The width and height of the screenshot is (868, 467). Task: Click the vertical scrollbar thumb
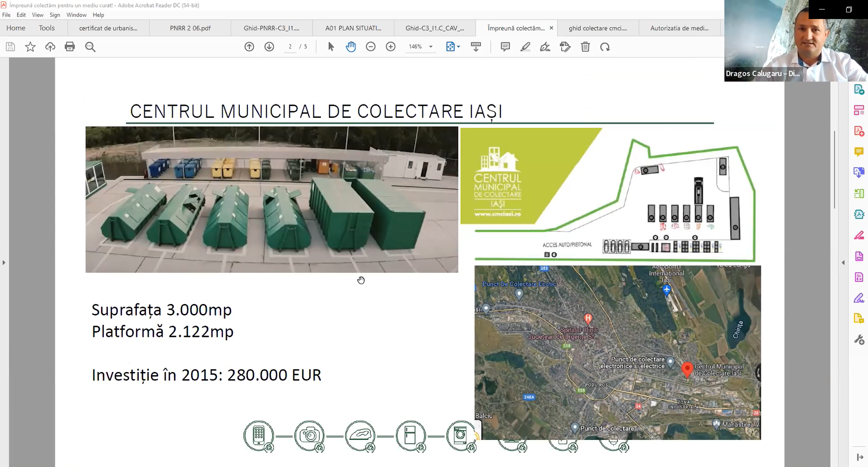pos(834,169)
